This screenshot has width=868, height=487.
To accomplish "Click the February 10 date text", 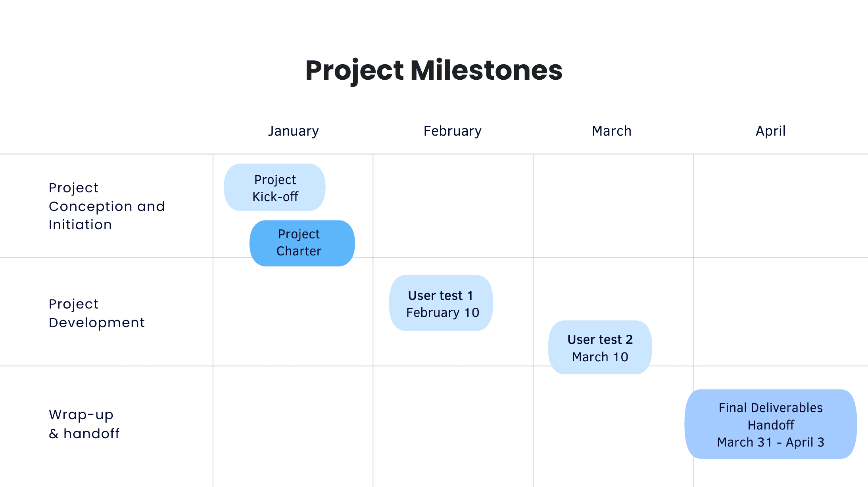I will 443,313.
